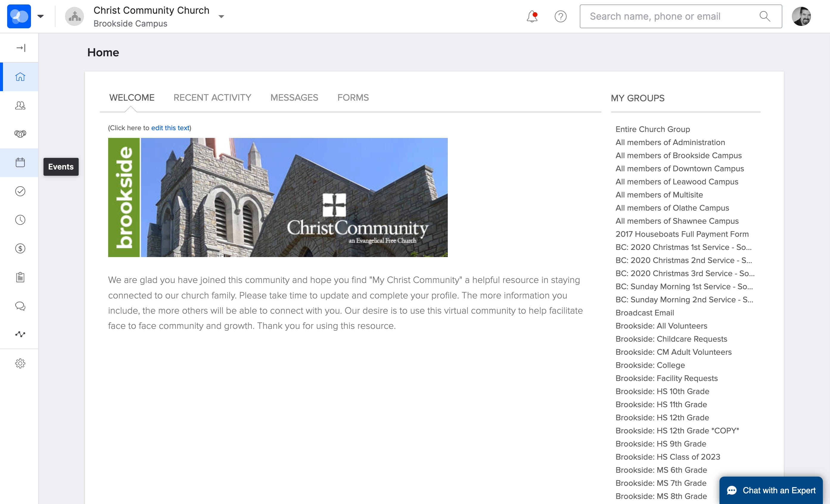Switch to the Forms tab

click(x=353, y=98)
